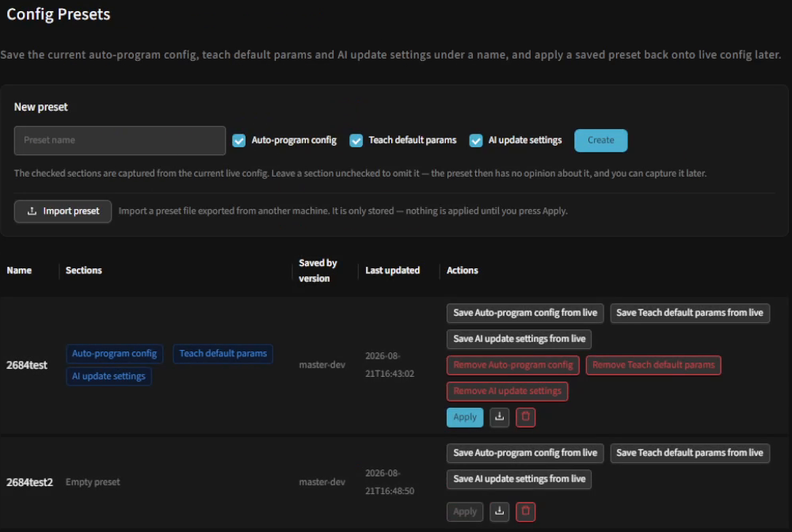Click master-dev version in 2684test row

(x=322, y=365)
